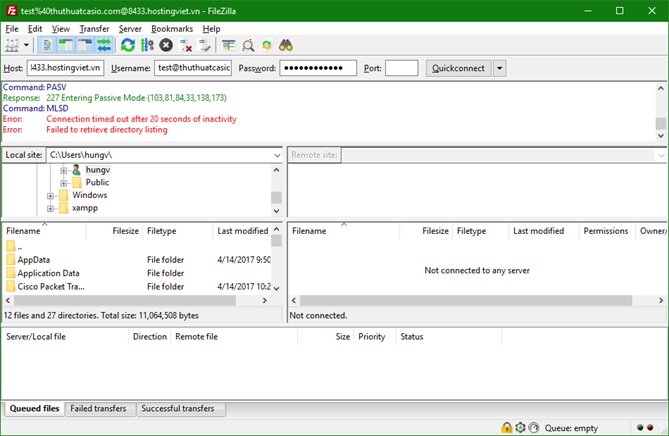The height and width of the screenshot is (436, 669).
Task: Click the speed limits gear icon
Action: [520, 427]
